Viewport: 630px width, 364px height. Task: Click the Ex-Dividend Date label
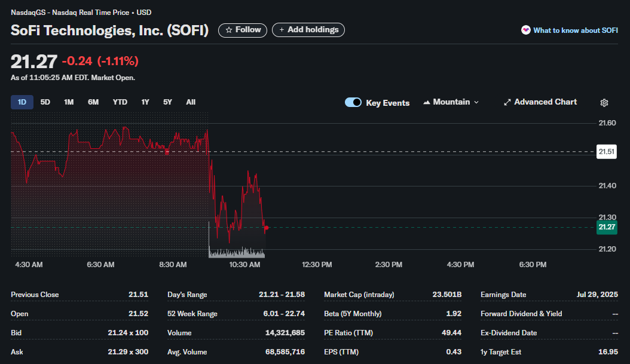pos(509,333)
